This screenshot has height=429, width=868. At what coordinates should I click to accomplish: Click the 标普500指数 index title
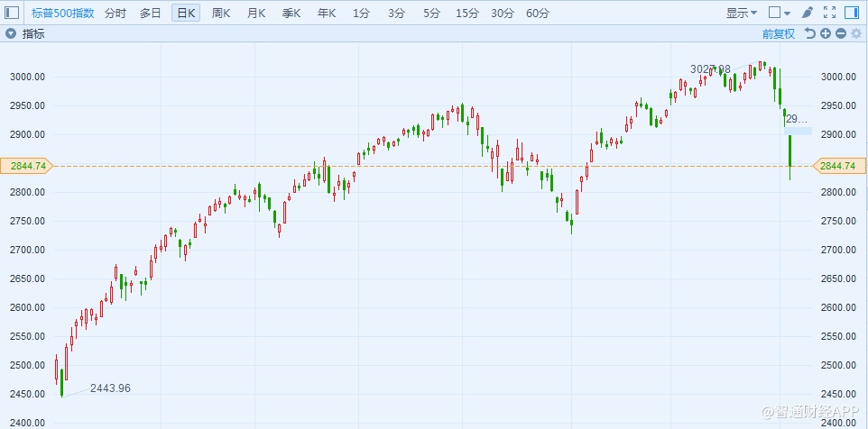[x=62, y=13]
